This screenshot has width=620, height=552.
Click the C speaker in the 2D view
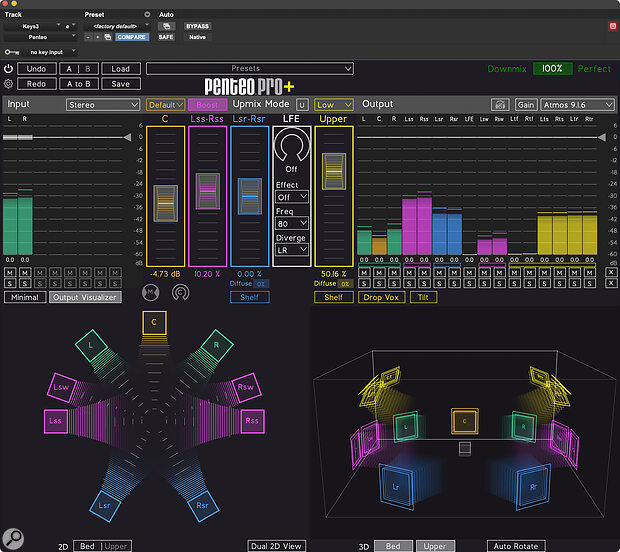pyautogui.click(x=154, y=322)
